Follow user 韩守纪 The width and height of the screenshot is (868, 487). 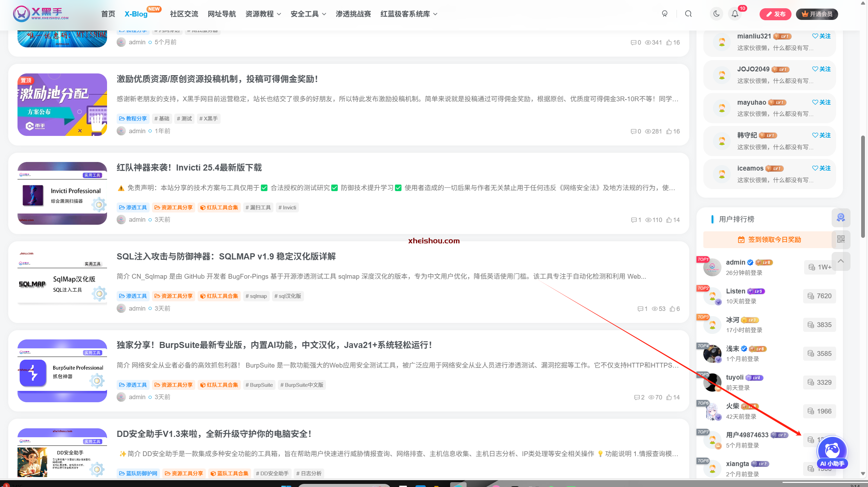point(821,135)
